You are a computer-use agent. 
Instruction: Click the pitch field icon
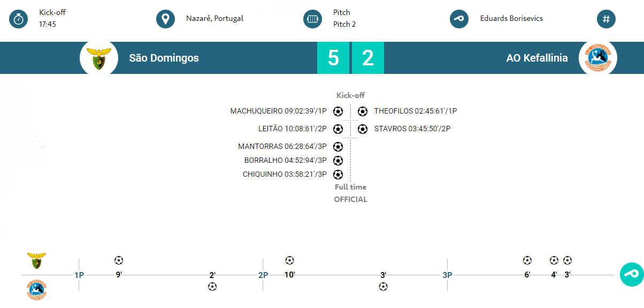point(312,19)
